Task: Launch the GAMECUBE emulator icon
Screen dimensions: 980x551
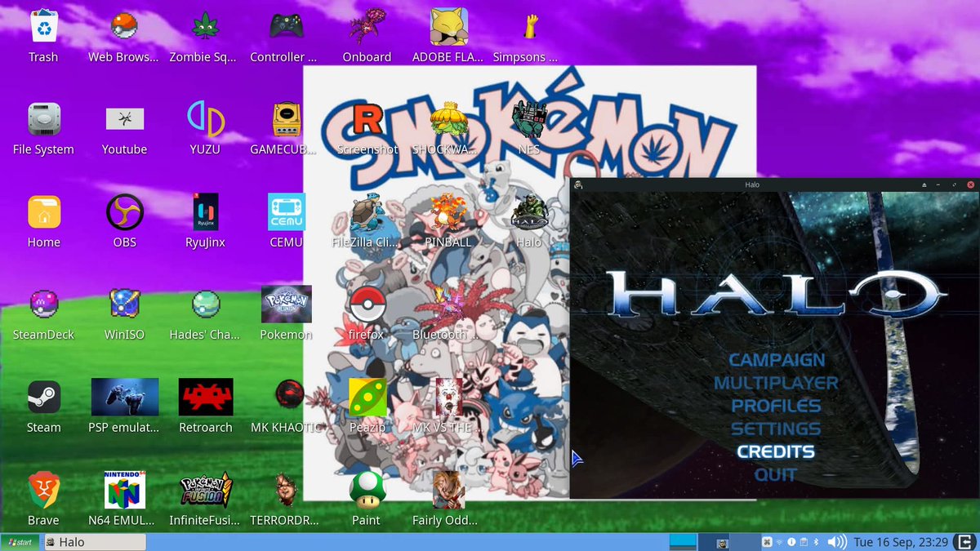Action: 287,119
